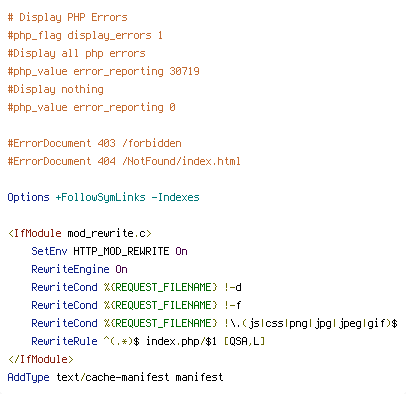Click the "[QSA,L]" flags

[x=245, y=341]
